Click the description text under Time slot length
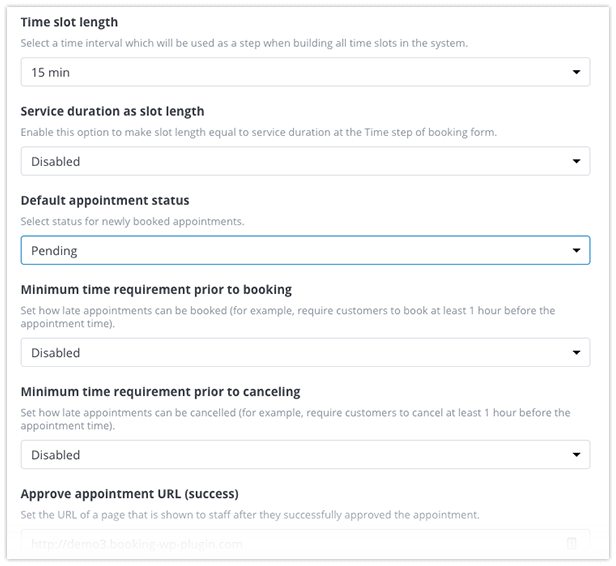 pyautogui.click(x=244, y=43)
